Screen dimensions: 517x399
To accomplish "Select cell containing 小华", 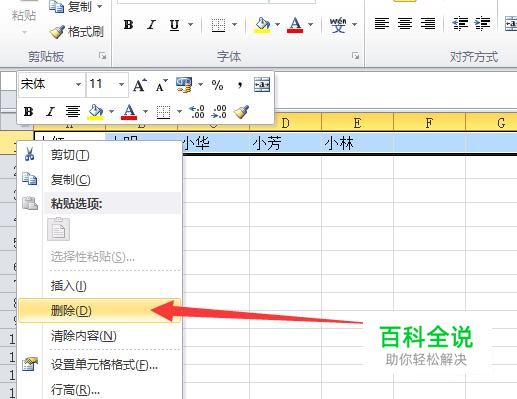I will click(216, 143).
